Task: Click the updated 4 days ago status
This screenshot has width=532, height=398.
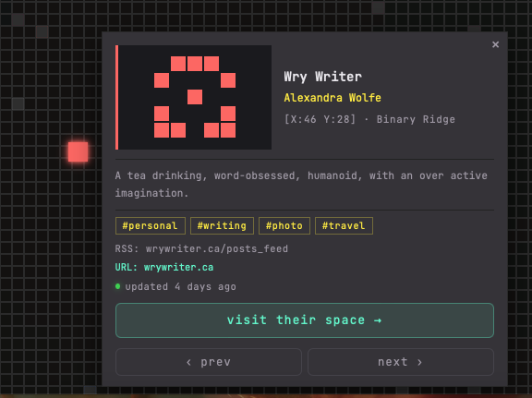Action: pos(180,286)
